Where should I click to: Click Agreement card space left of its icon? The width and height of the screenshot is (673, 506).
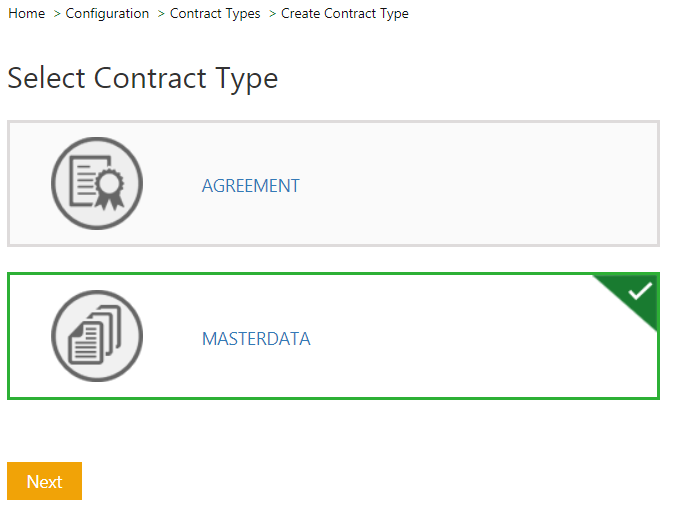pyautogui.click(x=28, y=184)
